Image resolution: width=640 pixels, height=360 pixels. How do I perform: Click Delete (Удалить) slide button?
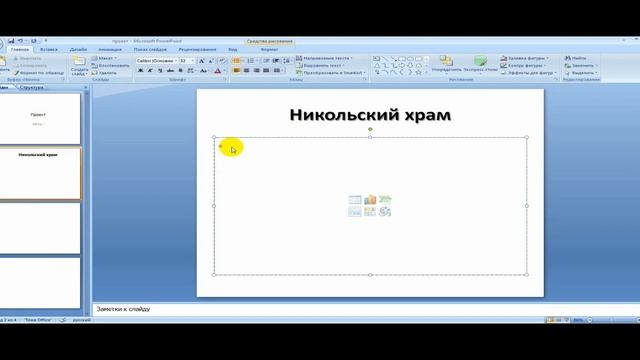click(x=104, y=73)
